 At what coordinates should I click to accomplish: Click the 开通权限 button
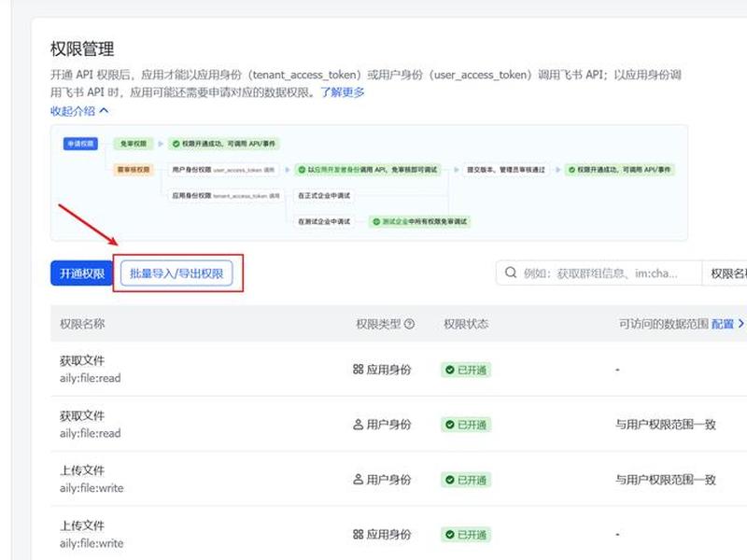coord(81,273)
